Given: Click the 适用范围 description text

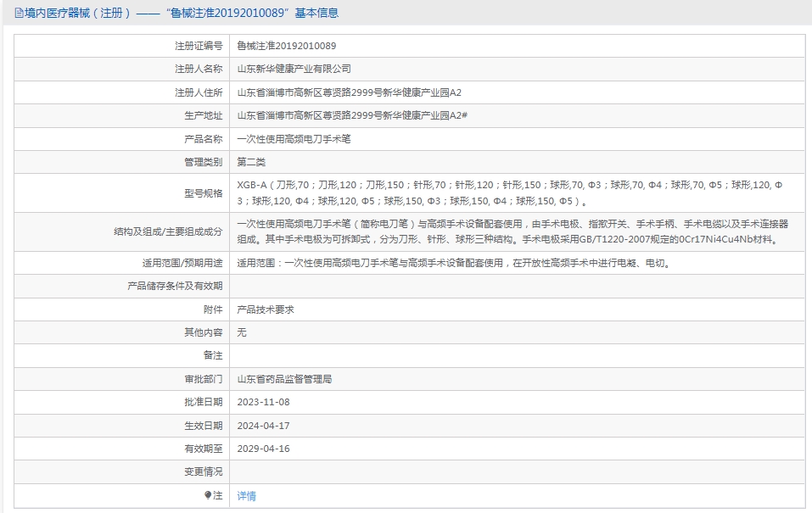Looking at the screenshot, I should pyautogui.click(x=455, y=263).
